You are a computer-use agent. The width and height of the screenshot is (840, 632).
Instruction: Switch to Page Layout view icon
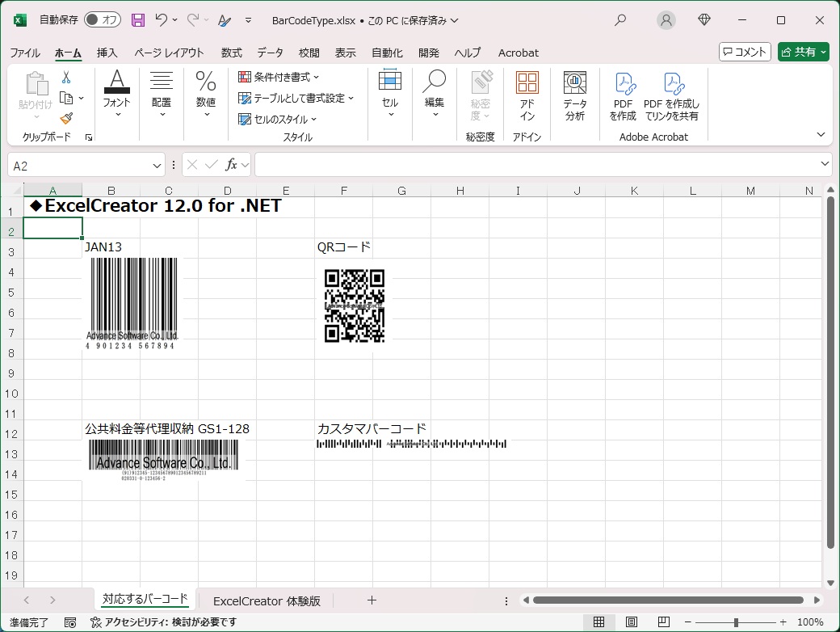[632, 621]
